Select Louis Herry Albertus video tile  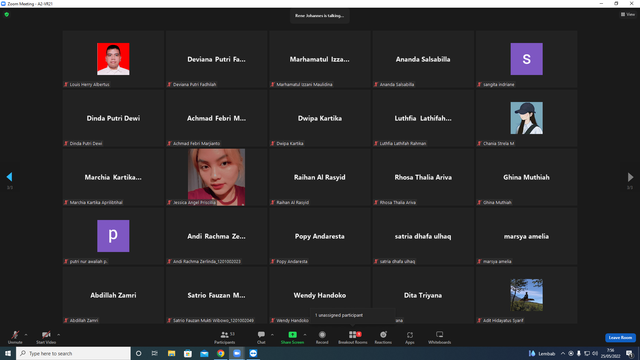click(x=113, y=59)
